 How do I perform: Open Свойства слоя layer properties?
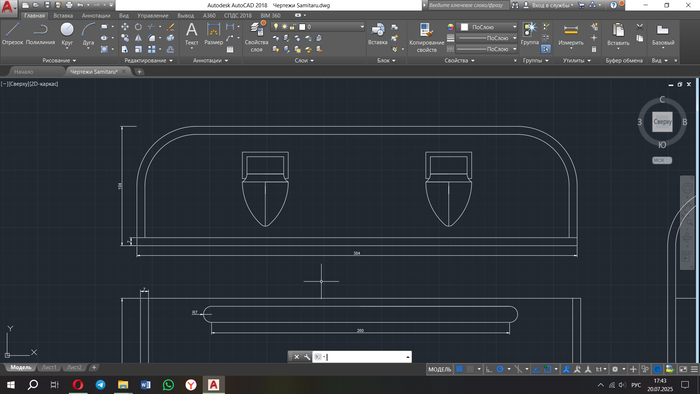tap(256, 37)
